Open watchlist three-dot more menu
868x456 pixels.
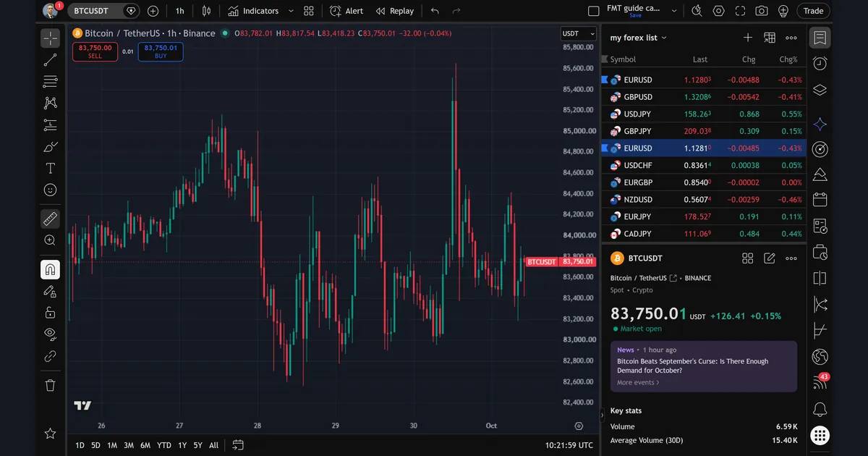(x=791, y=38)
